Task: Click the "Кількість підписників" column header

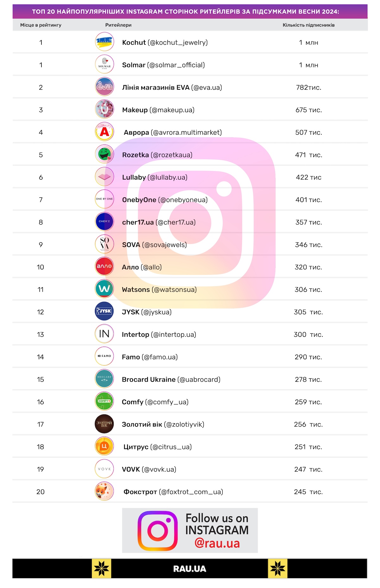Action: (x=308, y=25)
